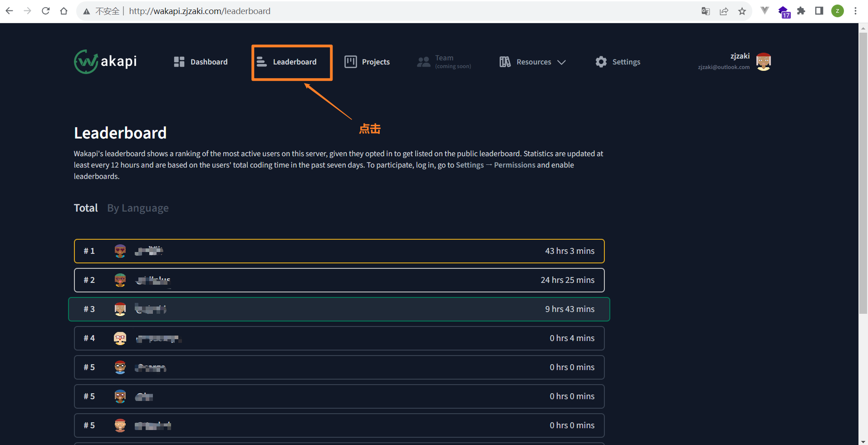Click extension icon with 17 badge
The width and height of the screenshot is (868, 445).
(784, 12)
